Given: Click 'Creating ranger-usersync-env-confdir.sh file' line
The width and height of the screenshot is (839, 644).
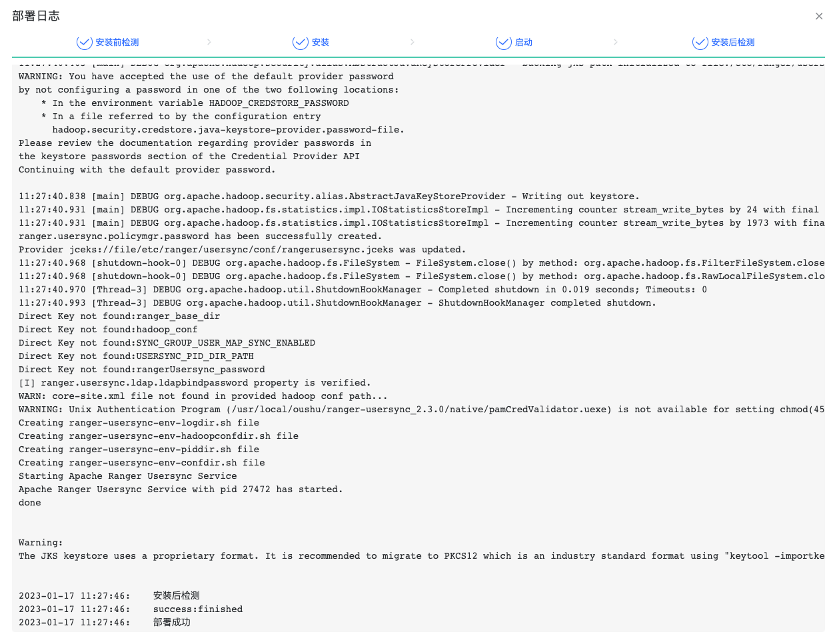Looking at the screenshot, I should pyautogui.click(x=142, y=463).
